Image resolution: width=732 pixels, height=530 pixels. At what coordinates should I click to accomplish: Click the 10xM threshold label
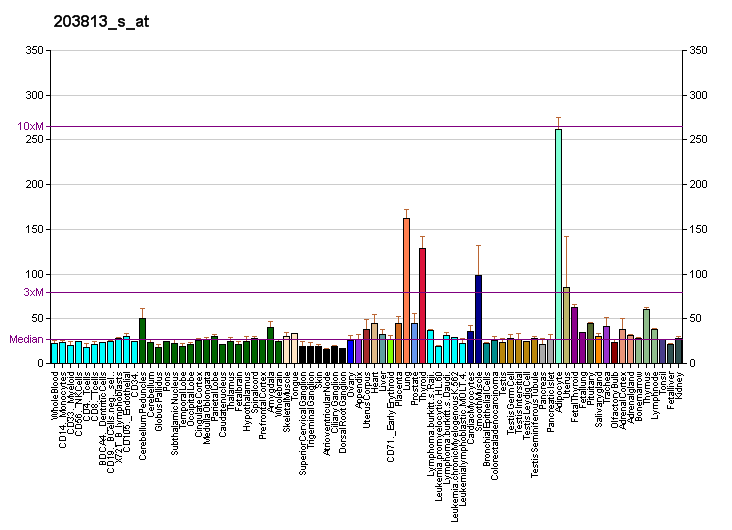[30, 127]
